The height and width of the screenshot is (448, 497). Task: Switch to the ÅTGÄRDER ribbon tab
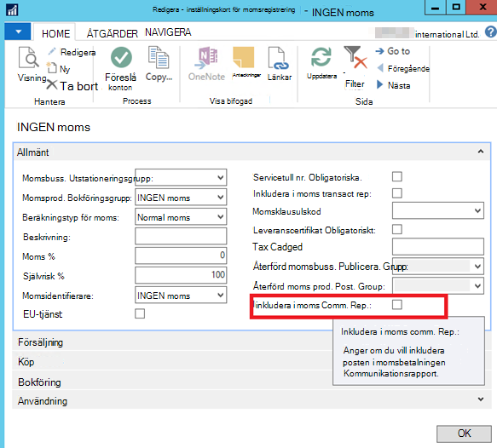click(113, 33)
